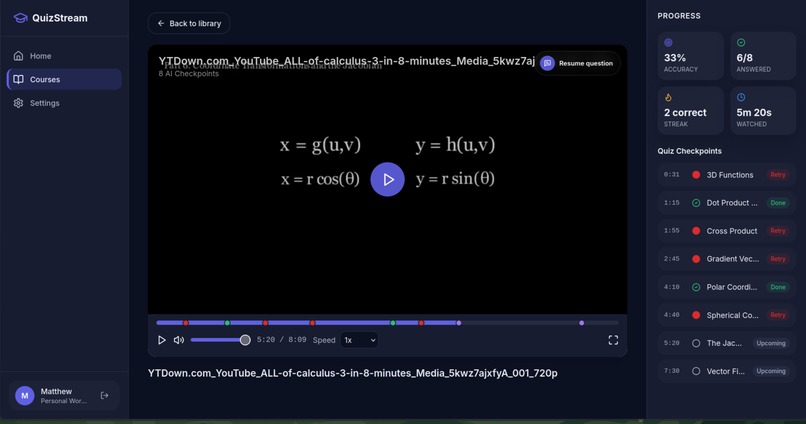Click the watched clock icon
This screenshot has height=424, width=806.
click(x=741, y=97)
